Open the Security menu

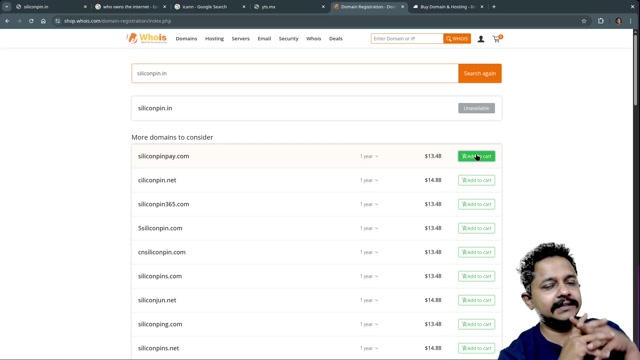(289, 39)
